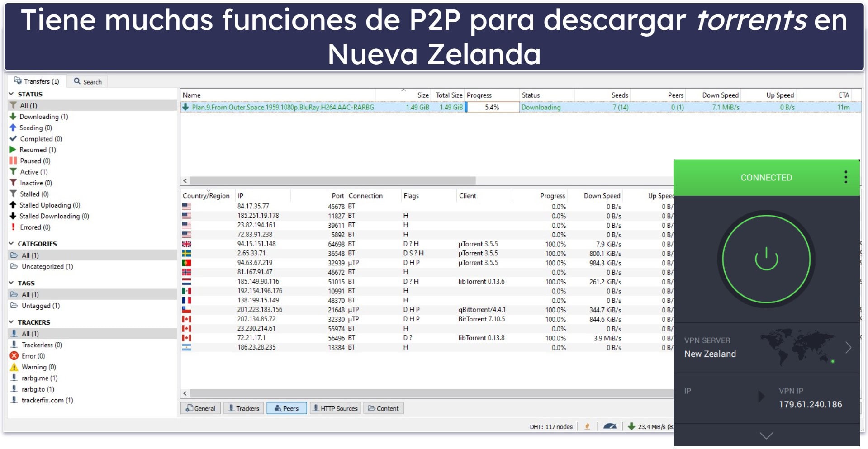
Task: Select peer row 201.223.183.156
Action: pyautogui.click(x=427, y=310)
